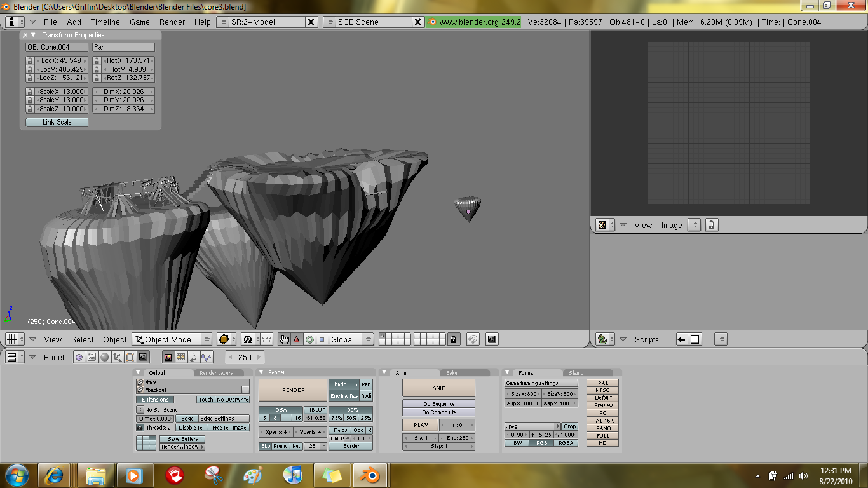The width and height of the screenshot is (868, 488).
Task: Click the layer lock icon in 3D header
Action: pyautogui.click(x=453, y=339)
